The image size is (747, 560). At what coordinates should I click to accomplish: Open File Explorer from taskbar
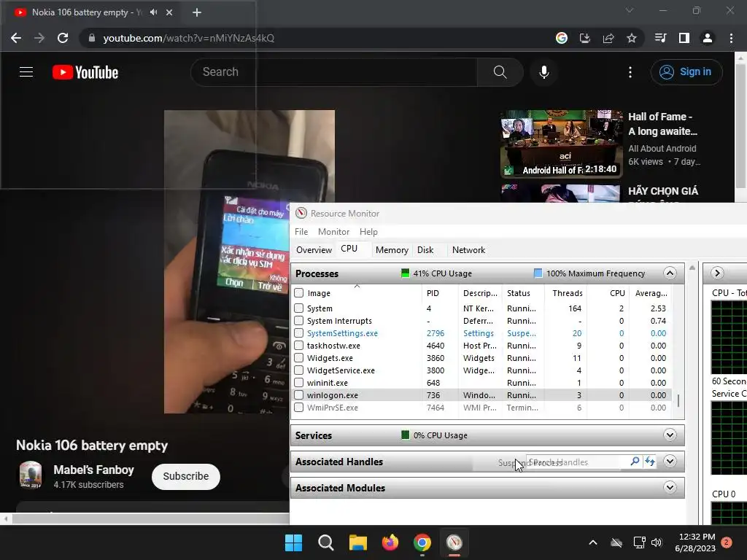(x=357, y=542)
